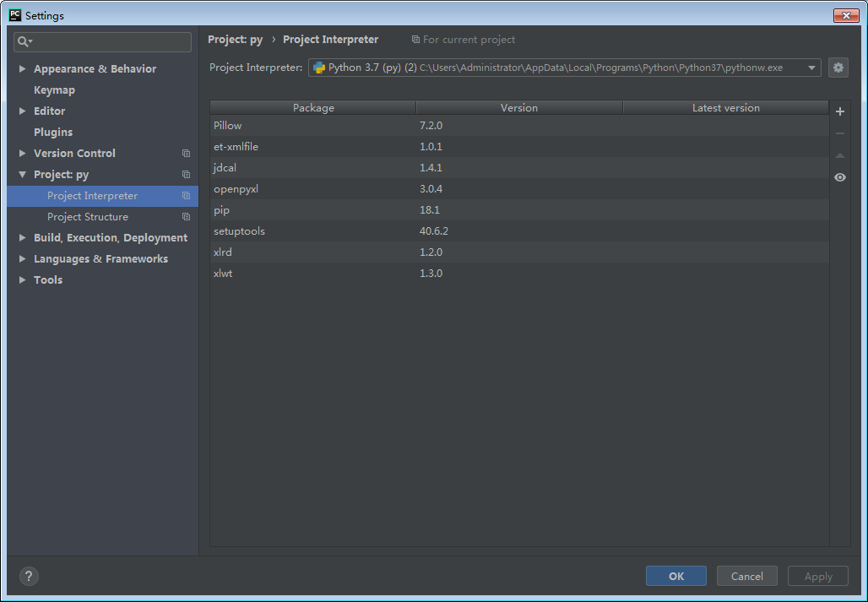The height and width of the screenshot is (602, 868).
Task: Click version 3.0.4 cell
Action: click(431, 188)
